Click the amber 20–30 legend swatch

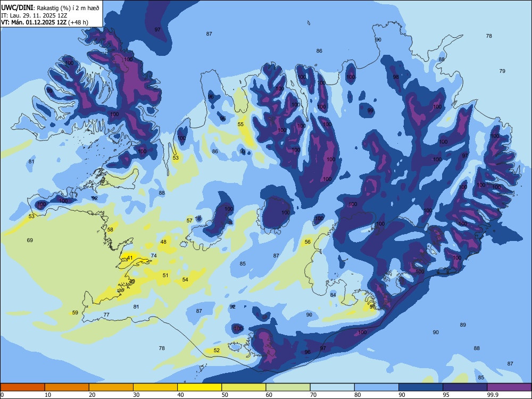tap(111, 387)
